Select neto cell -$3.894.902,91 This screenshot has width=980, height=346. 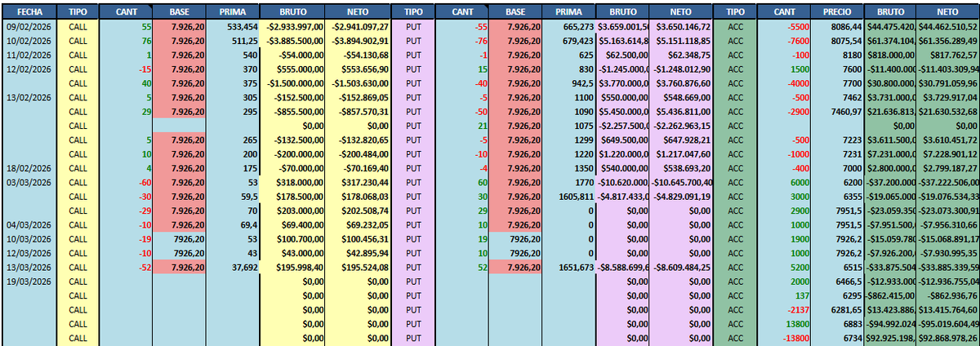357,41
